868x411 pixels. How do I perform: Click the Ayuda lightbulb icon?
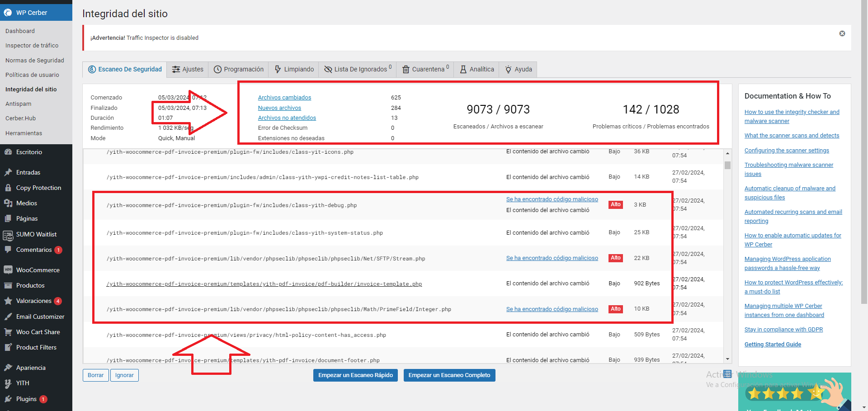(x=509, y=69)
